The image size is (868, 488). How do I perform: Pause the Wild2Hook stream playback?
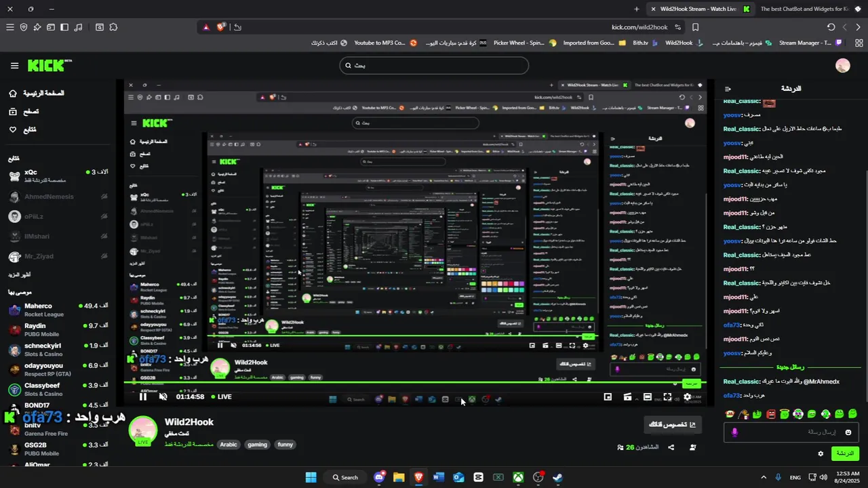point(143,396)
